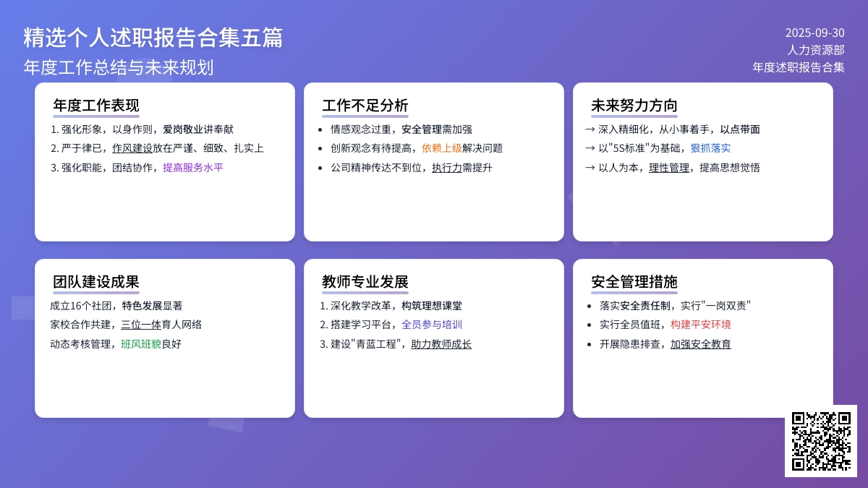Image resolution: width=868 pixels, height=488 pixels.
Task: Click the 团队建设成果 card heading
Action: [x=96, y=282]
